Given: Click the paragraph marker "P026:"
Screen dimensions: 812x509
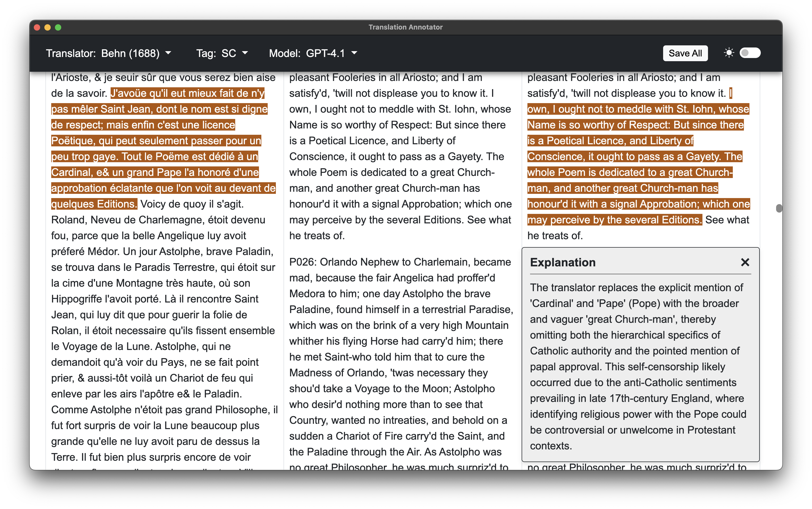Looking at the screenshot, I should coord(303,262).
